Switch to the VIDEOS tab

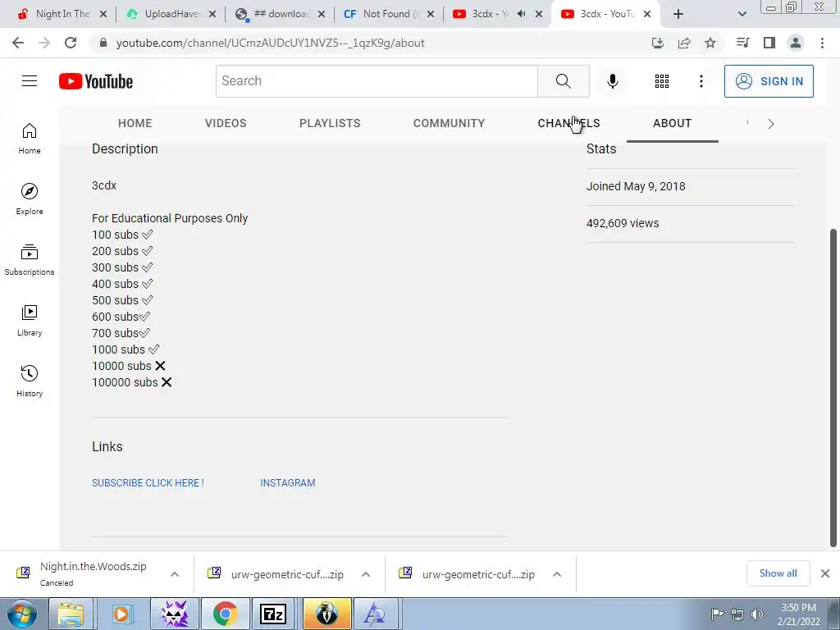click(x=226, y=123)
